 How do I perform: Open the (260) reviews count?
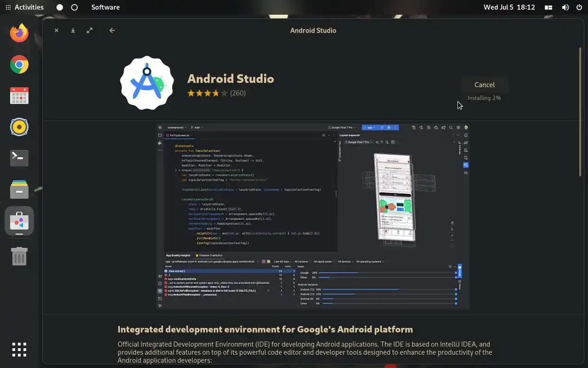[x=238, y=93]
